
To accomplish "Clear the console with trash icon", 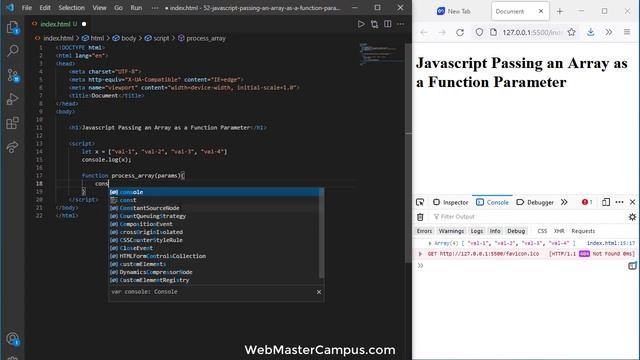I will click(x=420, y=217).
